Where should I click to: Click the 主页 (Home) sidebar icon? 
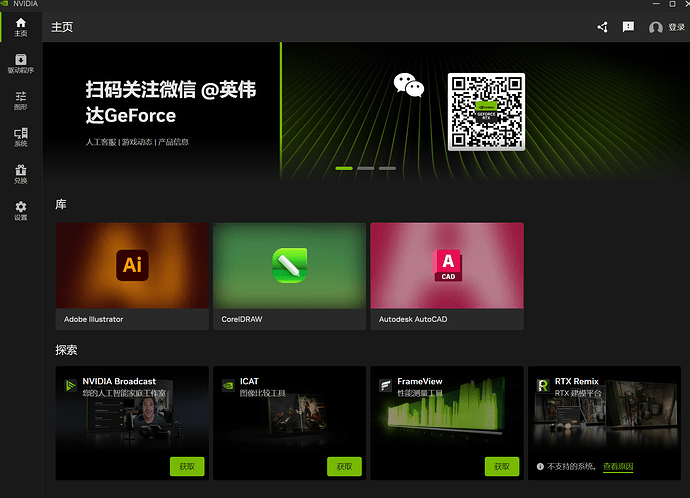pos(21,26)
